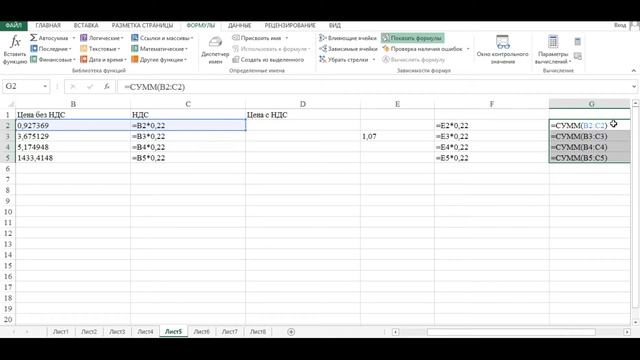640x360 pixels.
Task: Click cell containing 1433,4148
Action: point(73,158)
